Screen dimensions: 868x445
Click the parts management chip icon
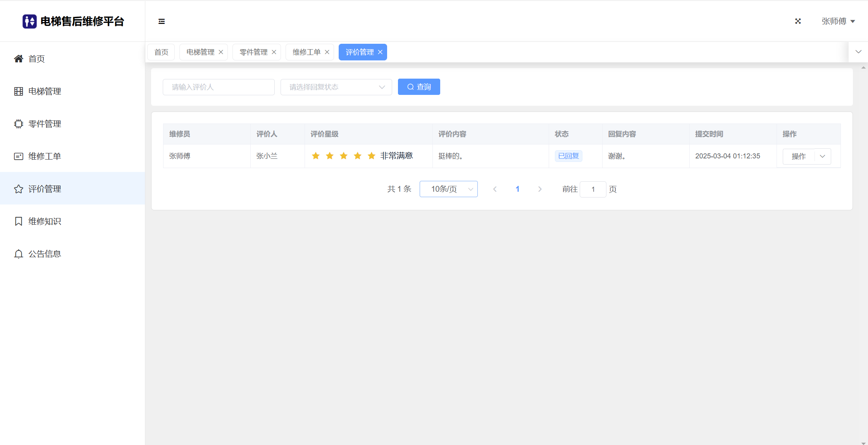pyautogui.click(x=18, y=124)
